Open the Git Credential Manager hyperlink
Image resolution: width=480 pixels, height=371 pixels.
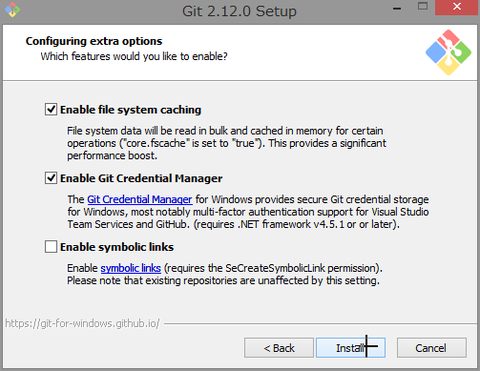point(139,199)
